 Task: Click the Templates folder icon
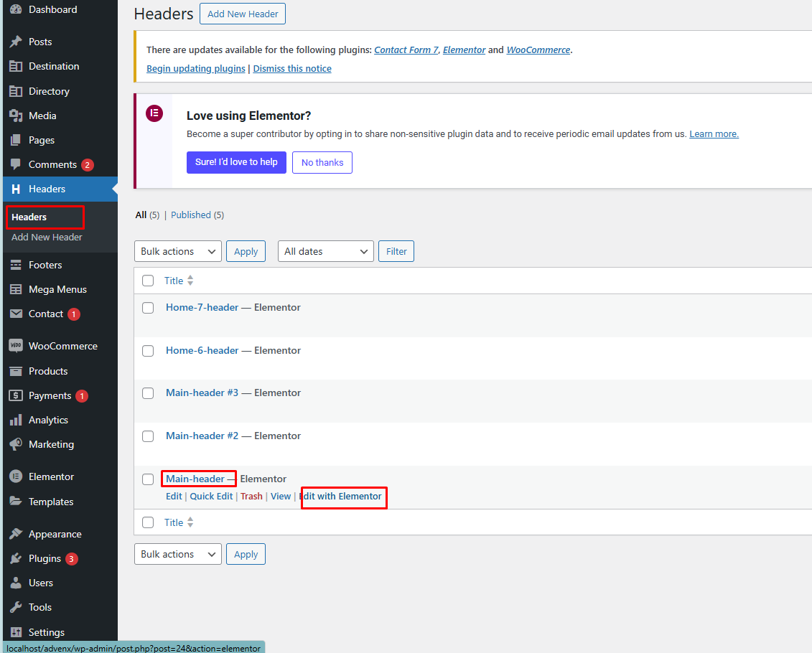click(x=16, y=502)
